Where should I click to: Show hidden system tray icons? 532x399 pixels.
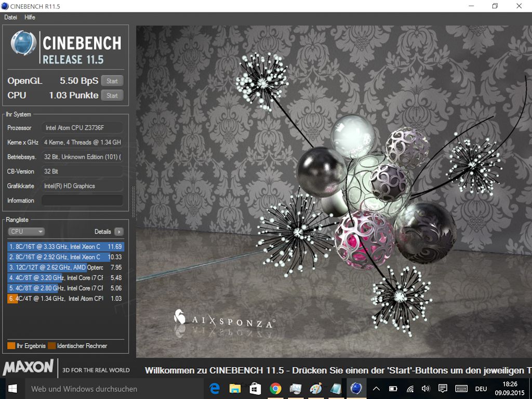(x=376, y=389)
